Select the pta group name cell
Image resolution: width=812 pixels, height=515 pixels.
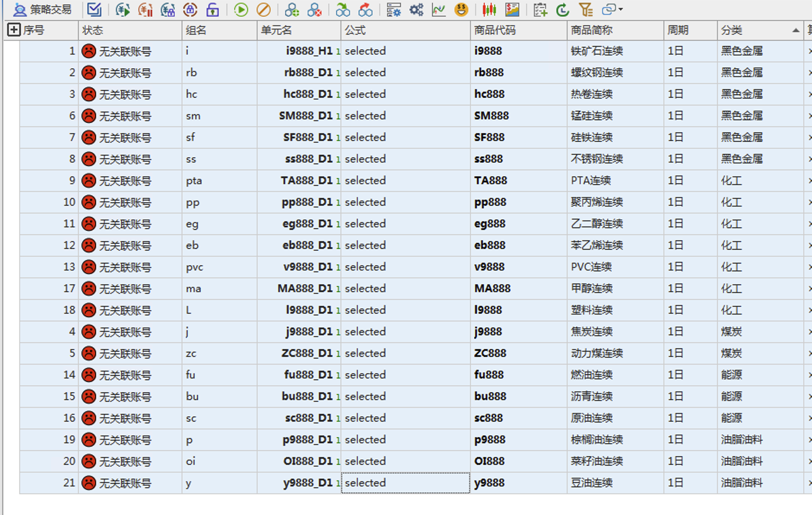tap(219, 181)
